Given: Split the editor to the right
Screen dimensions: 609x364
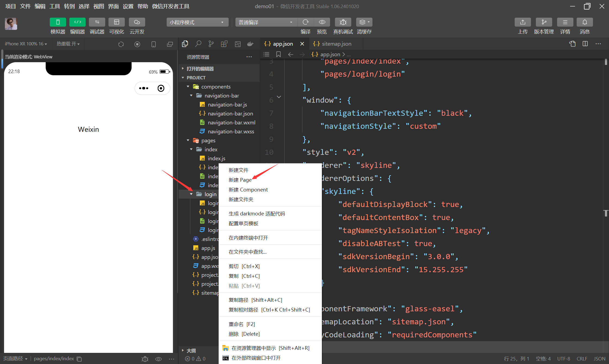Looking at the screenshot, I should (x=585, y=44).
